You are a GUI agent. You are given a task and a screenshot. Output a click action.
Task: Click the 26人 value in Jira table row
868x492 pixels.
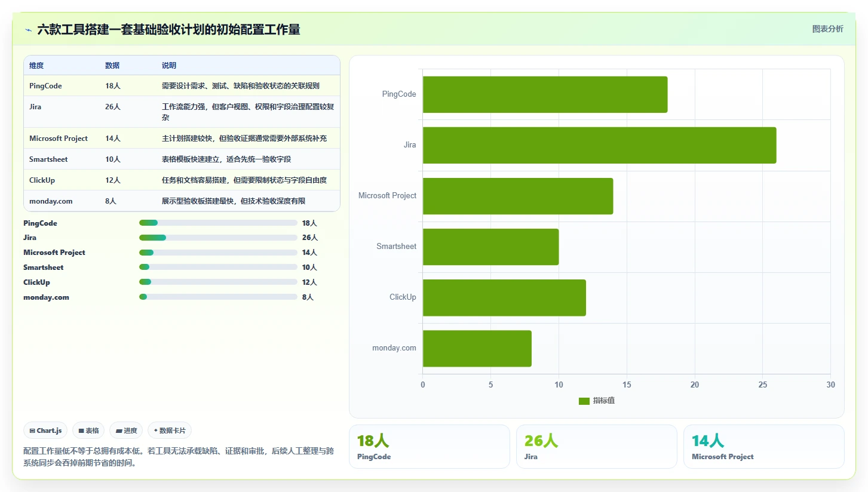[113, 107]
